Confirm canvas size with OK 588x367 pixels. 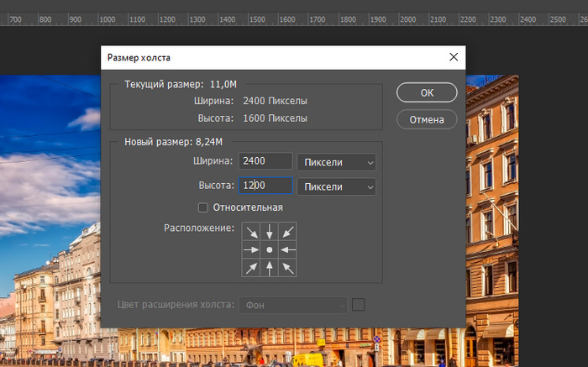pos(427,92)
